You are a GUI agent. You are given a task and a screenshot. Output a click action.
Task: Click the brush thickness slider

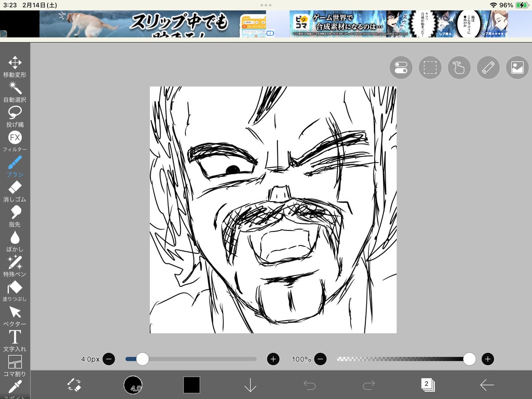[x=191, y=359]
